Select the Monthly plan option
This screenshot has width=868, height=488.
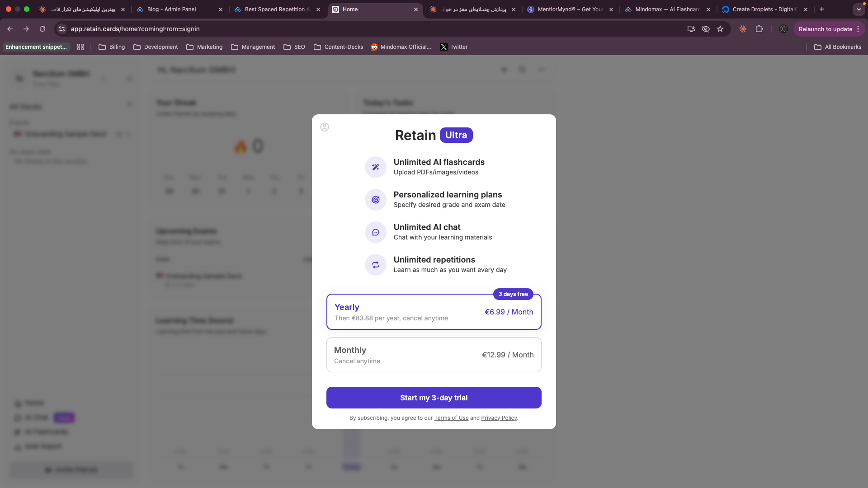(434, 355)
